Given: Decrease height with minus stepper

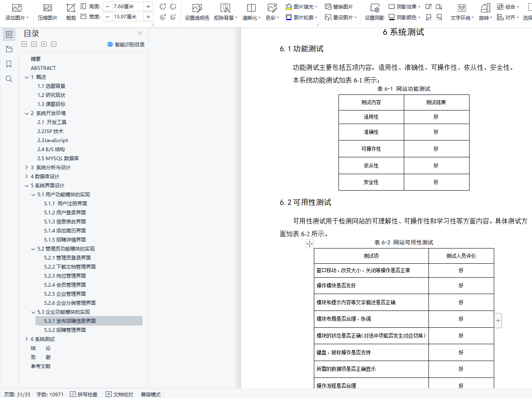Looking at the screenshot, I should tap(108, 7).
